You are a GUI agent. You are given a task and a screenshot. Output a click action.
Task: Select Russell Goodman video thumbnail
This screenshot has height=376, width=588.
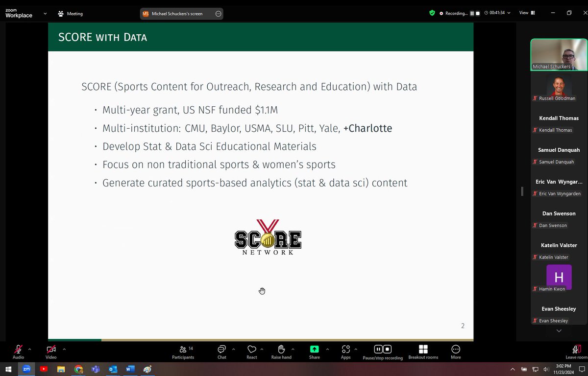559,87
